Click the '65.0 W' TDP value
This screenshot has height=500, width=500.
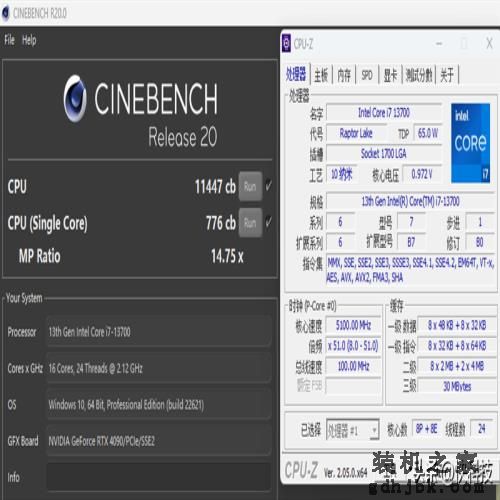coord(428,133)
